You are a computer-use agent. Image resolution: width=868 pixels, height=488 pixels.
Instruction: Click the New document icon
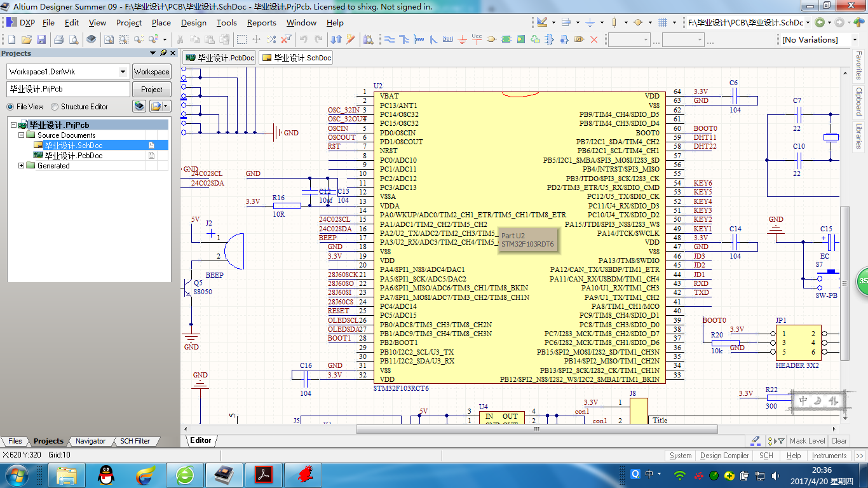[x=11, y=39]
